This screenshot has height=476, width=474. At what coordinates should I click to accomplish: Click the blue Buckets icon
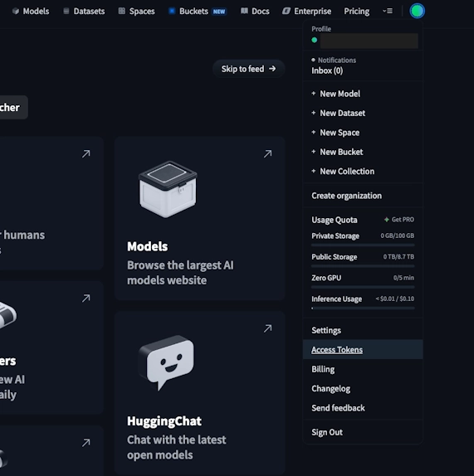(x=172, y=12)
